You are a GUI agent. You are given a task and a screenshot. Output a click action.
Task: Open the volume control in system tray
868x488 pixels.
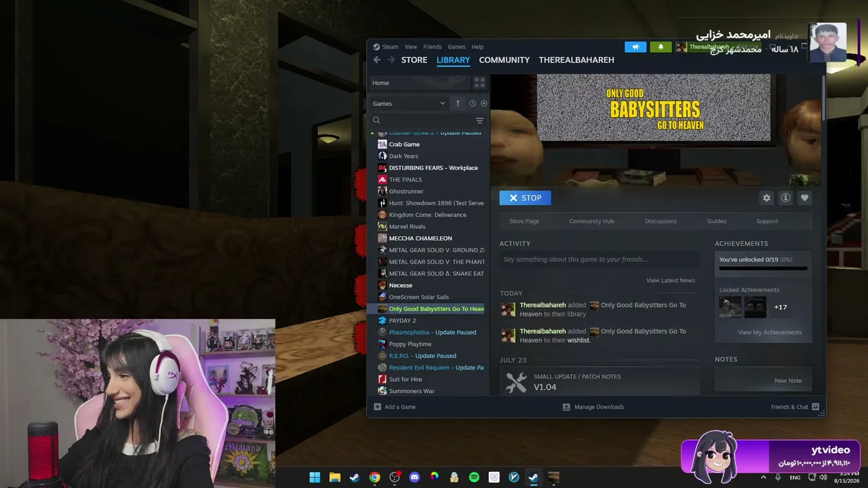[x=823, y=477]
